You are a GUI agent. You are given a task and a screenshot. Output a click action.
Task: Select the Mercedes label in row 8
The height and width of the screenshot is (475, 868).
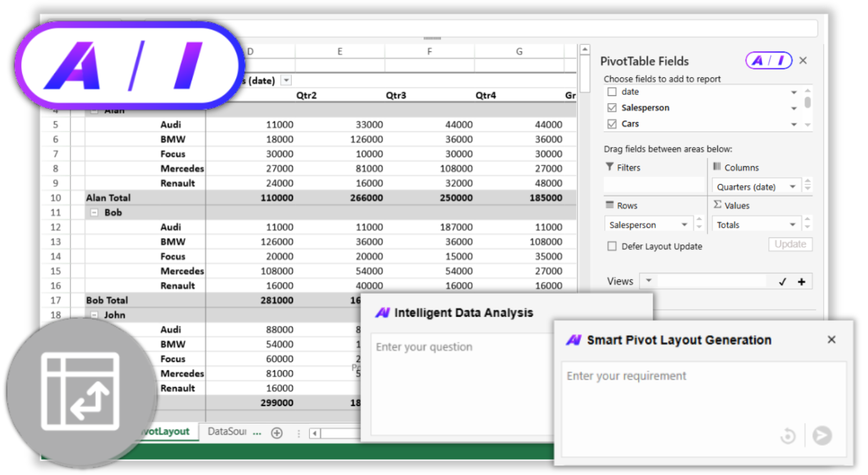[182, 169]
